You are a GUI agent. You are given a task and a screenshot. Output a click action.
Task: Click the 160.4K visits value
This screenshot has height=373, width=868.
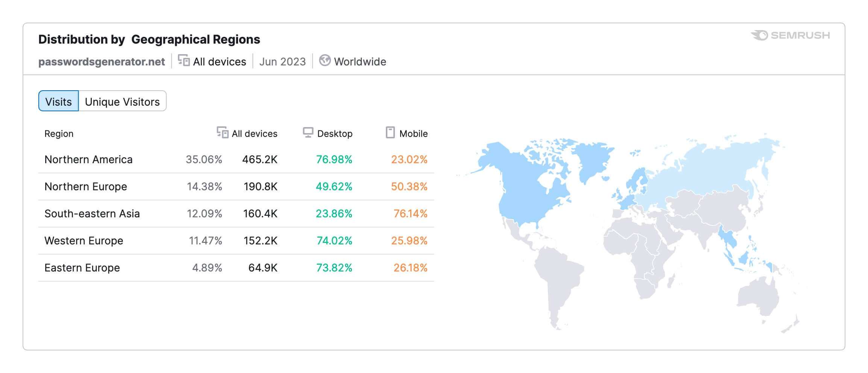[x=260, y=214]
